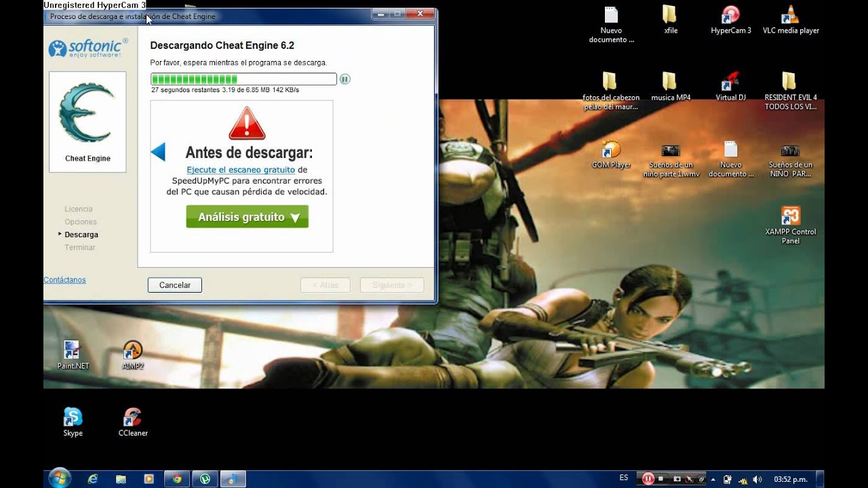Open 'Nuevo documento' text file at top
The image size is (868, 488).
[611, 24]
